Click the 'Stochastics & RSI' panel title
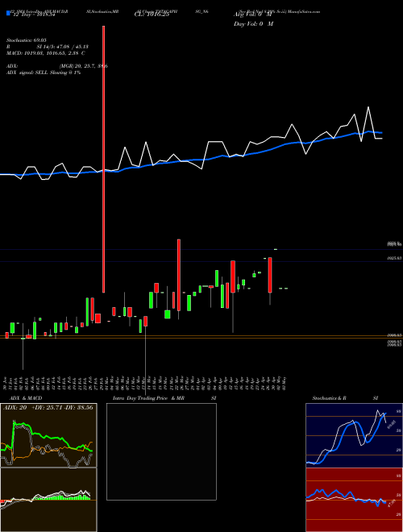Viewport: 403px width, 532px height. click(x=345, y=398)
